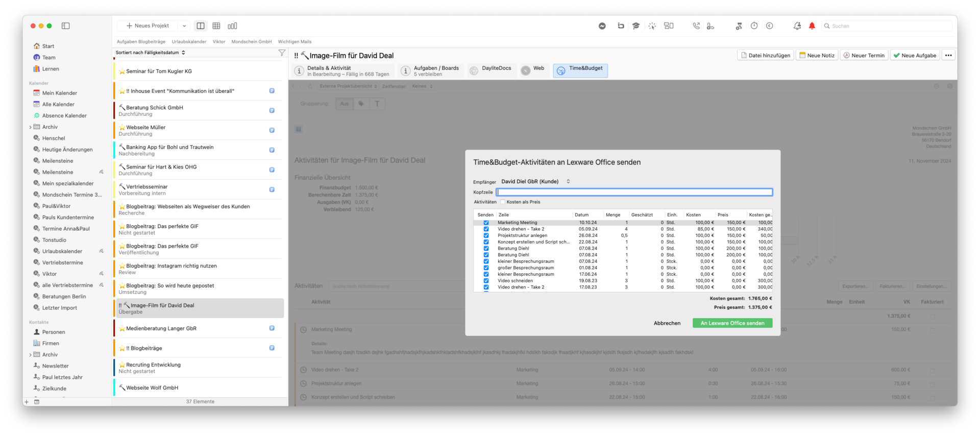Click the red notification bell icon
This screenshot has height=436, width=980.
812,26
